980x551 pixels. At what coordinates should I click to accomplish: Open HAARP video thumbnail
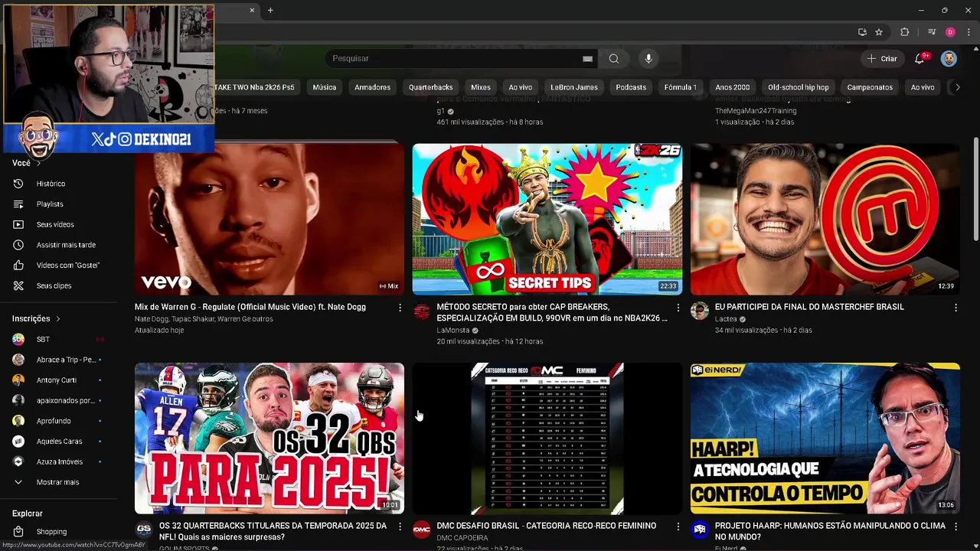pyautogui.click(x=825, y=439)
